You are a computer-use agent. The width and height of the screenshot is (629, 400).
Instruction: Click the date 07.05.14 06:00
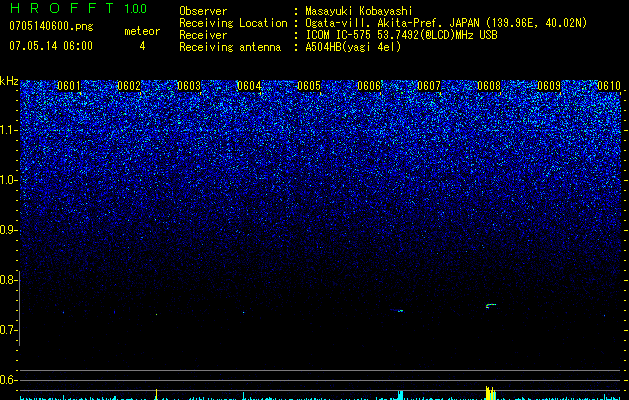point(51,46)
